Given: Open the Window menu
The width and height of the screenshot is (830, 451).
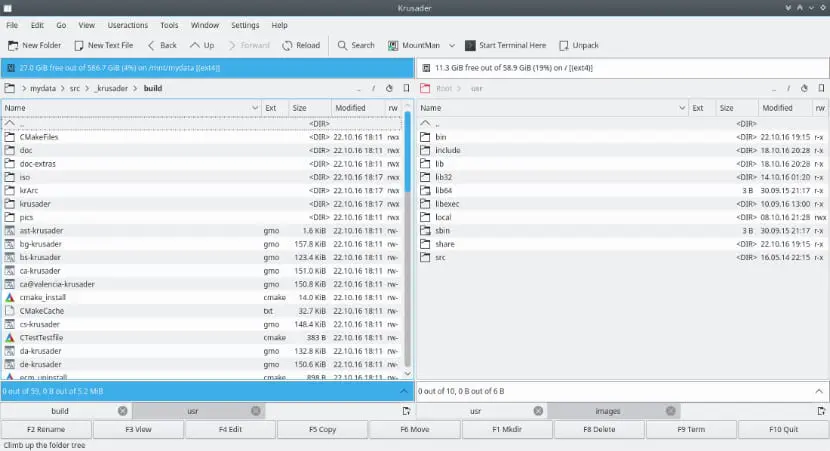Looking at the screenshot, I should tap(205, 25).
